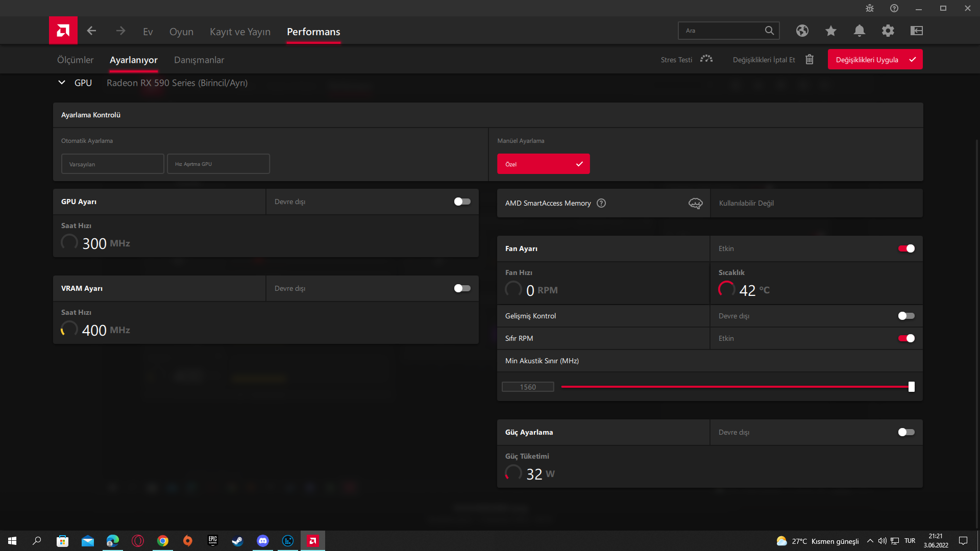Click Değişiklikleri Uygula button
Image resolution: width=980 pixels, height=551 pixels.
875,59
